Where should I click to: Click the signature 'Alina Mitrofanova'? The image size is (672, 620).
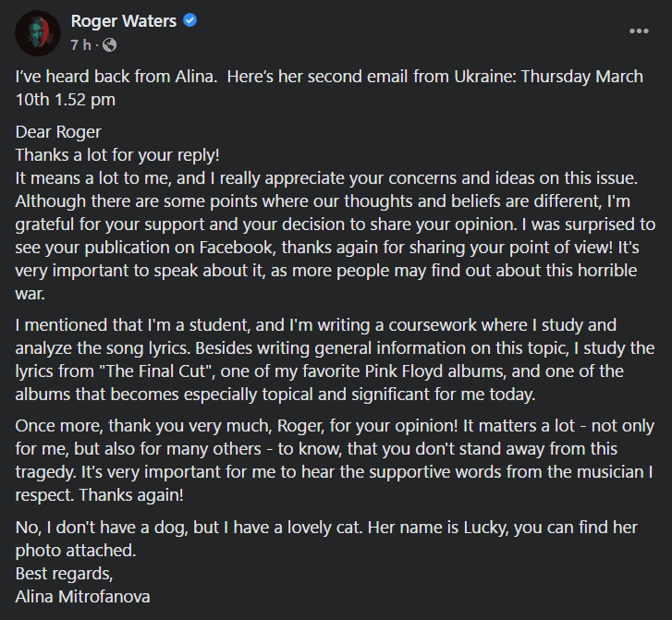[x=82, y=597]
